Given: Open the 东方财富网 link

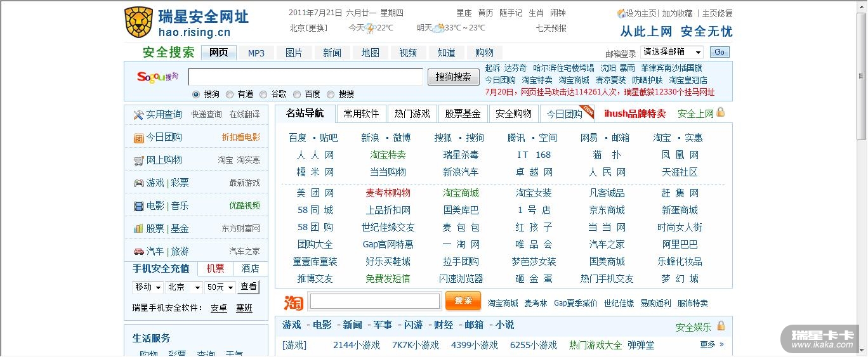Looking at the screenshot, I should tap(240, 228).
